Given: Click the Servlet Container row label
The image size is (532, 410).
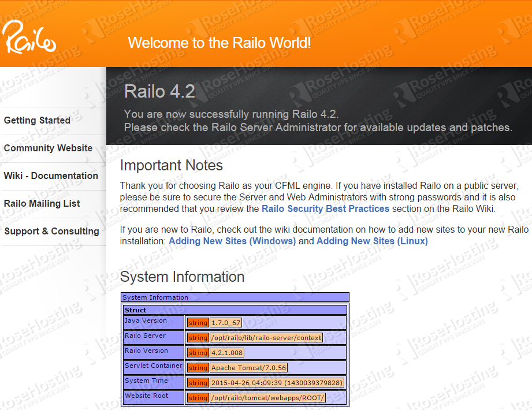Looking at the screenshot, I should click(x=154, y=368).
